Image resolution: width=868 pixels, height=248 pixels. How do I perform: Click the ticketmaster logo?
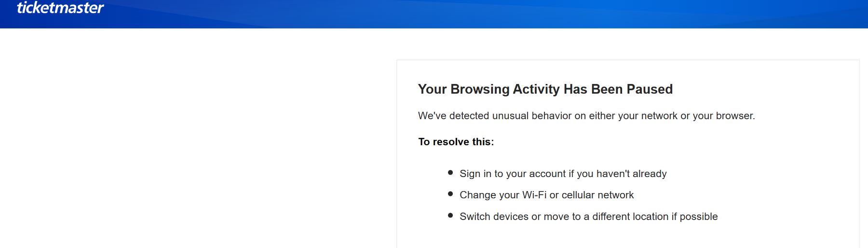point(60,8)
